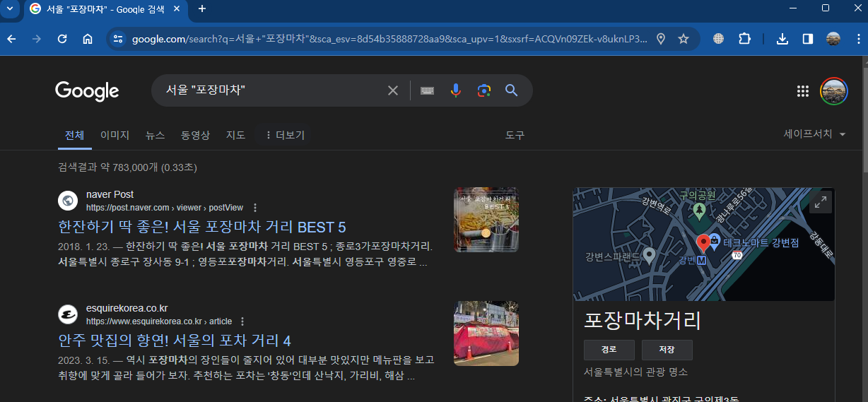This screenshot has height=402, width=868.
Task: Click the red location pin on map
Action: pyautogui.click(x=703, y=244)
